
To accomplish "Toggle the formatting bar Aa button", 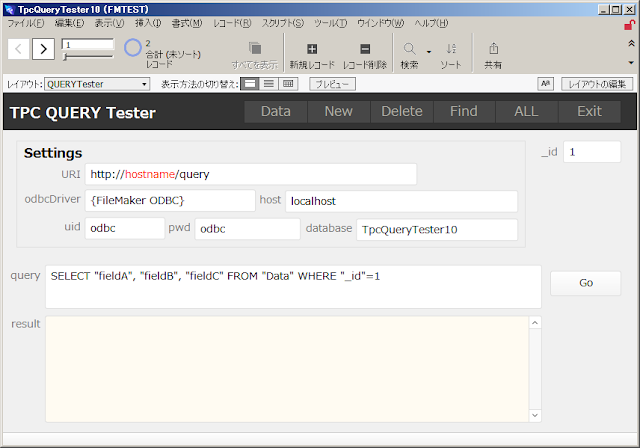I will click(546, 84).
